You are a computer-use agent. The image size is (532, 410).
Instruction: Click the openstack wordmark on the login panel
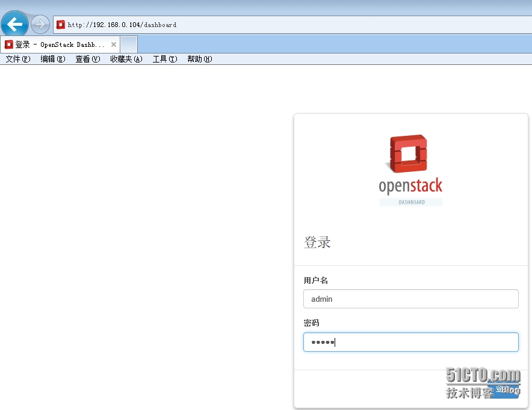(410, 185)
